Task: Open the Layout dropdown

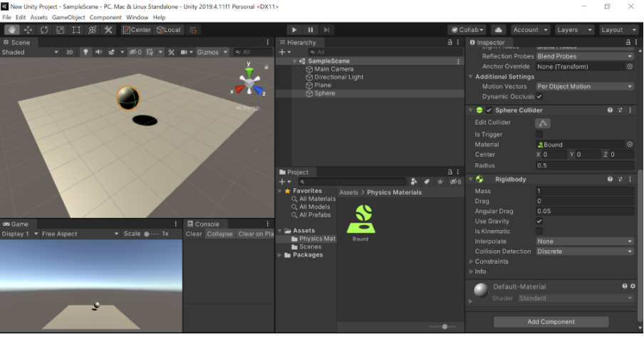Action: point(618,30)
